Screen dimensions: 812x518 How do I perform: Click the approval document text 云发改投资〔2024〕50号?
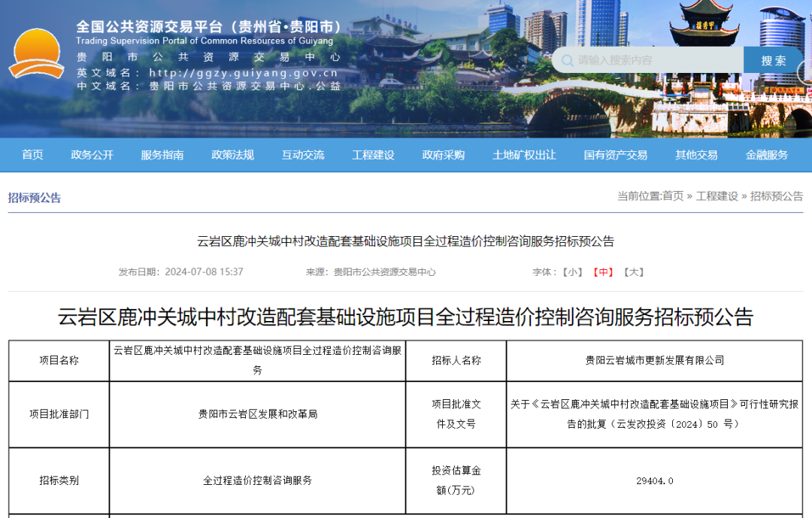coord(674,424)
